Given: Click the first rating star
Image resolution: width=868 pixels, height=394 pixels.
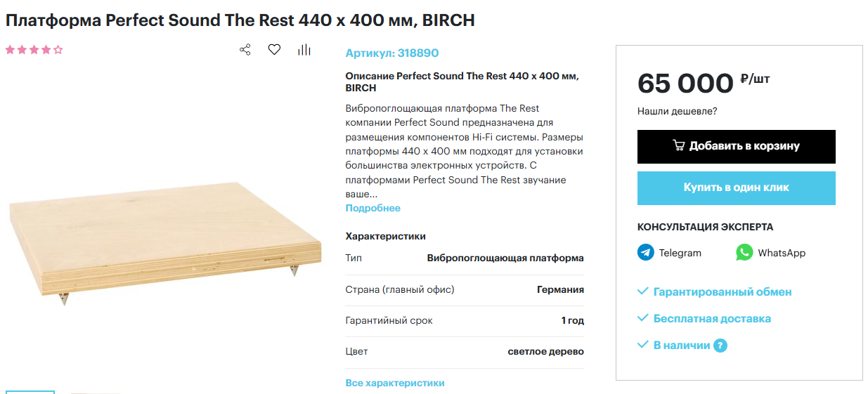Looking at the screenshot, I should pyautogui.click(x=11, y=50).
